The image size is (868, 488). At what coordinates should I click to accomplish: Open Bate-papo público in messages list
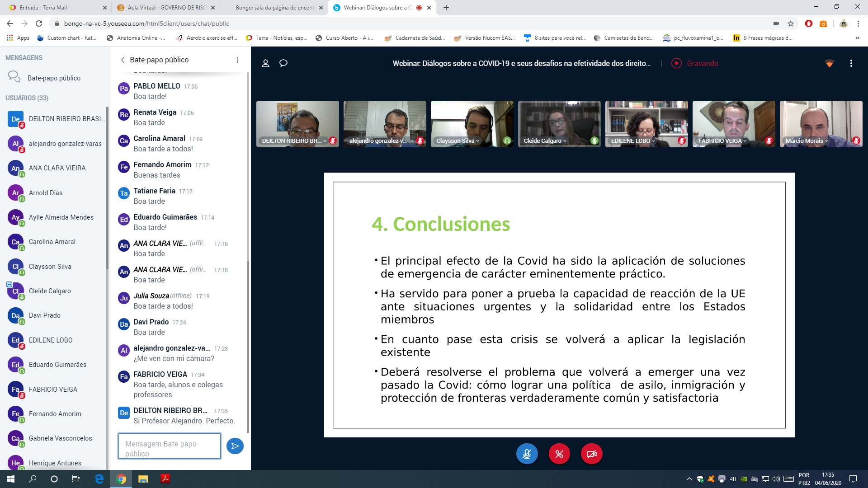(x=54, y=78)
